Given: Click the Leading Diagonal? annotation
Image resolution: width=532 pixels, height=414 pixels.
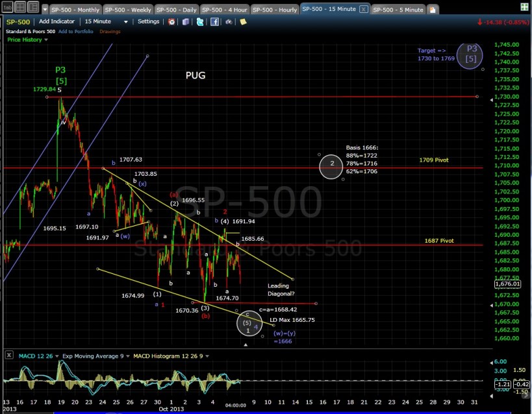Looking at the screenshot, I should [281, 290].
